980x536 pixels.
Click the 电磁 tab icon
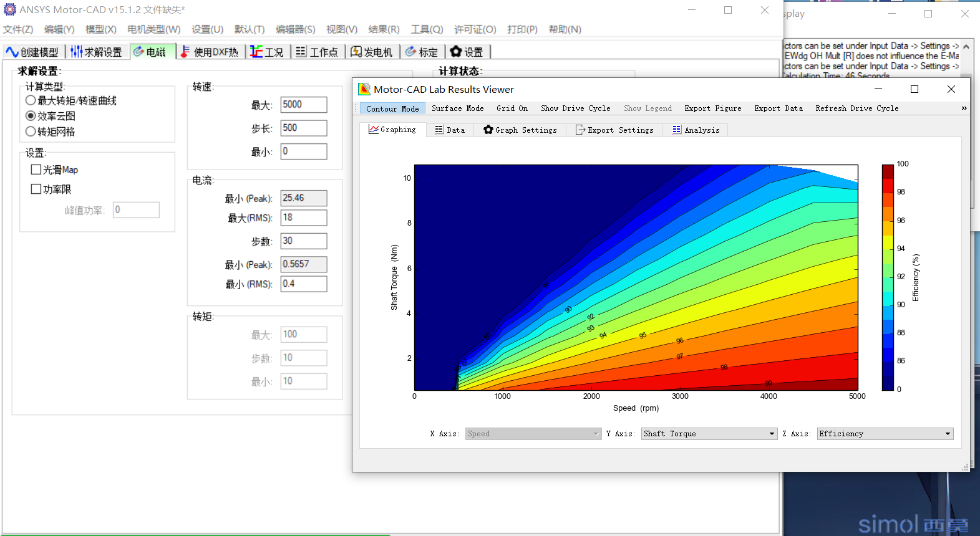(x=138, y=52)
